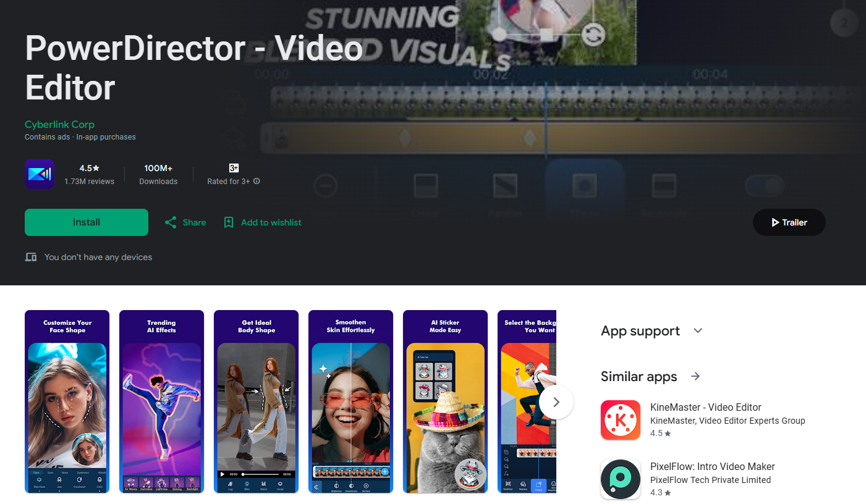
Task: Open the 1.73M reviews rating
Action: click(x=89, y=174)
